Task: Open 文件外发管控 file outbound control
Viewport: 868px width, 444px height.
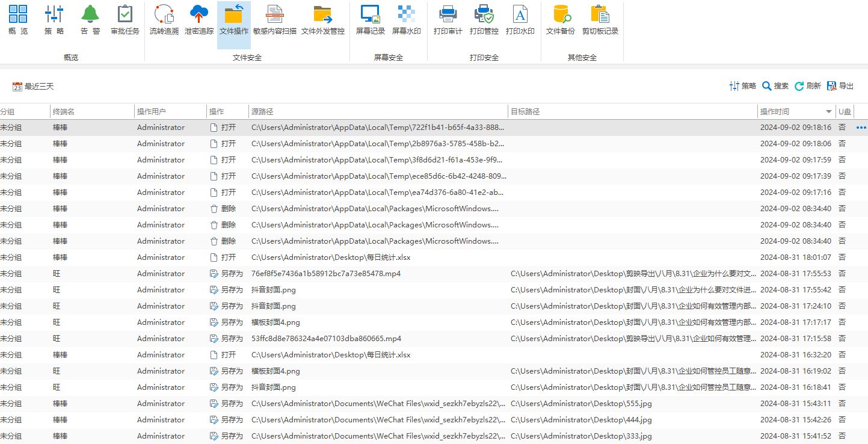Action: click(323, 19)
